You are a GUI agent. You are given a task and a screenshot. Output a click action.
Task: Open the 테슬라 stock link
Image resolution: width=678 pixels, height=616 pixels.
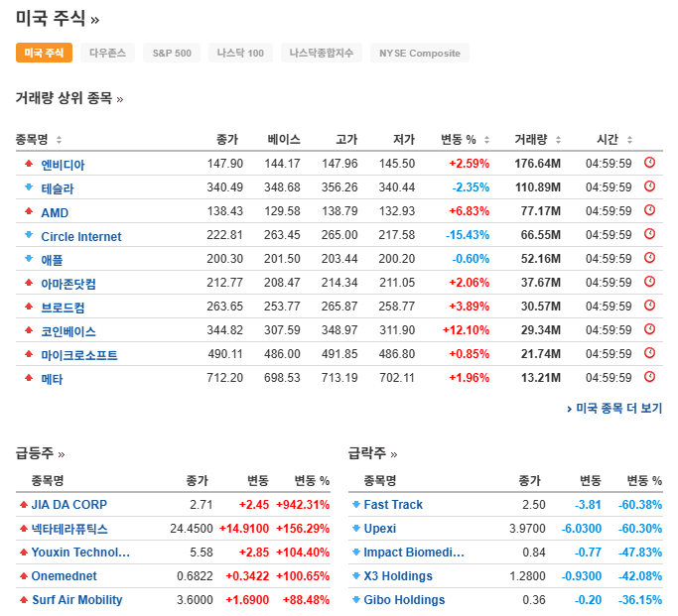[x=58, y=188]
